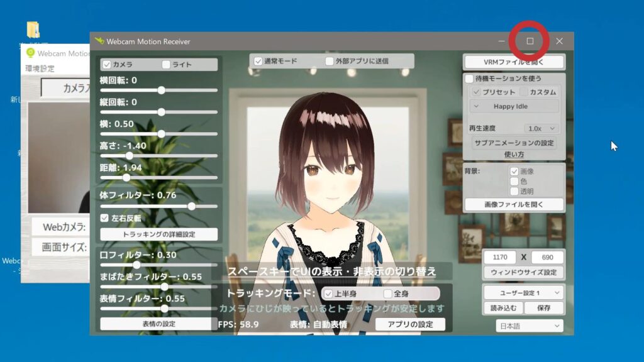Enable the ライト checkbox
This screenshot has width=644, height=362.
(167, 65)
